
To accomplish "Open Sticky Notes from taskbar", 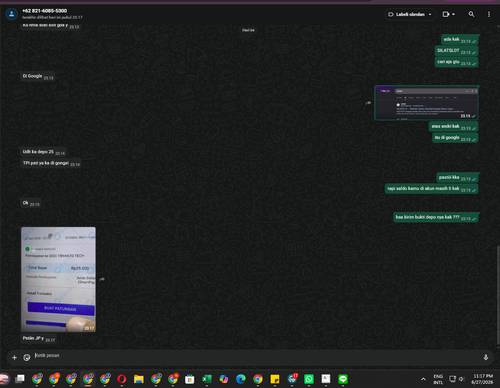I will pos(275,379).
